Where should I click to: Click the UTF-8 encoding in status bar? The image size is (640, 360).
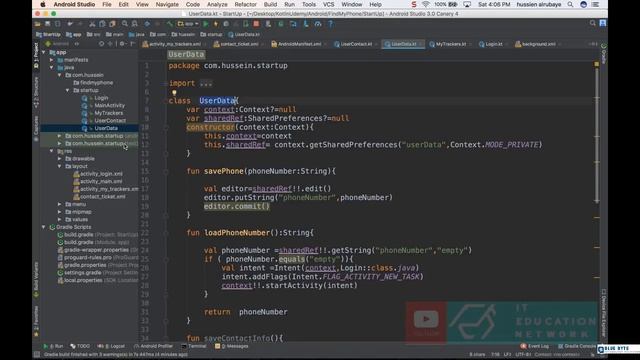(x=523, y=355)
